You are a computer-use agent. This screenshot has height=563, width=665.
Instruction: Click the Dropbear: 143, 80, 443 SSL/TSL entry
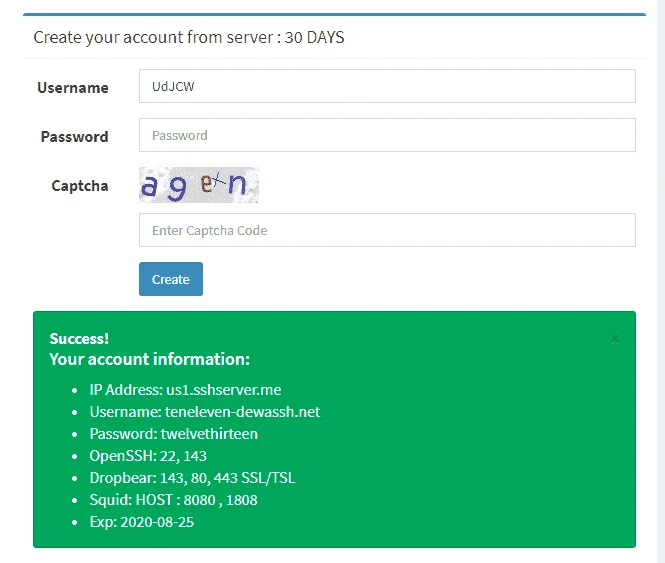coord(192,478)
